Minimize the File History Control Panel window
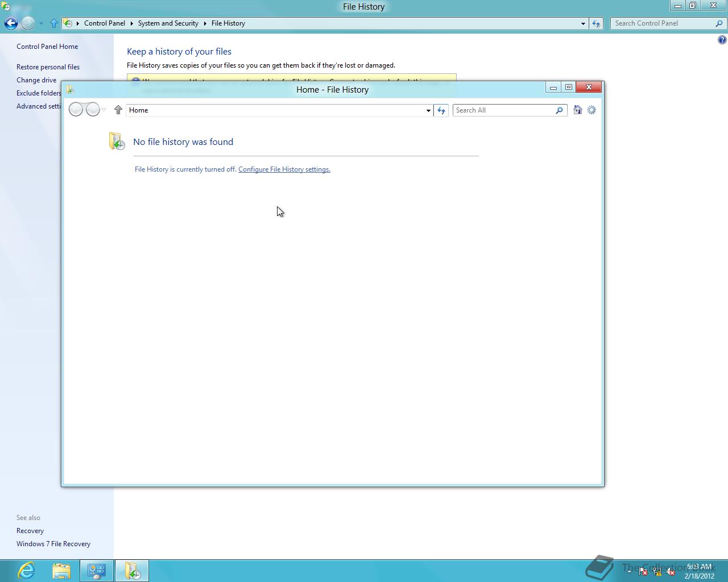Viewport: 728px width, 582px height. [677, 6]
